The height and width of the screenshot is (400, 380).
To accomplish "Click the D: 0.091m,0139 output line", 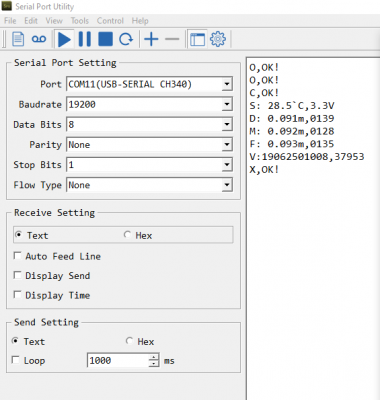I will 292,118.
